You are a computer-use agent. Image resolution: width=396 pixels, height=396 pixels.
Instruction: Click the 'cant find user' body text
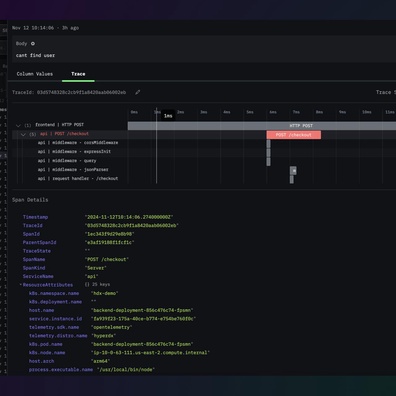pos(35,55)
